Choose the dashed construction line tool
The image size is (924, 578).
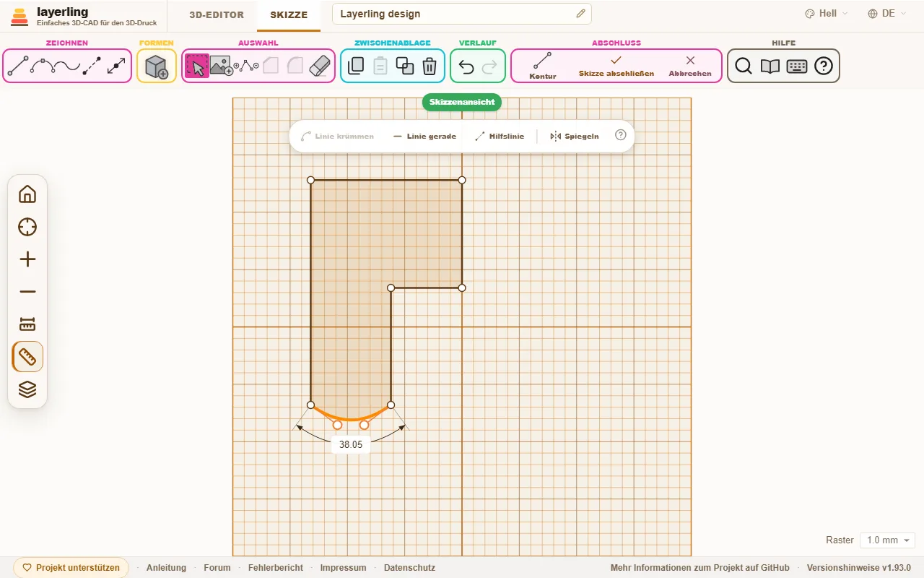(92, 66)
